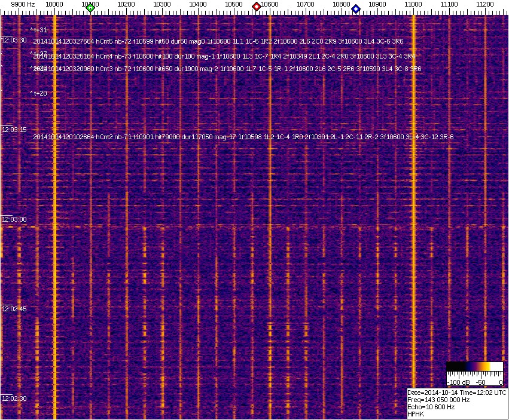Click the 11000 Hz ruler label
This screenshot has width=509, height=420.
pos(413,4)
